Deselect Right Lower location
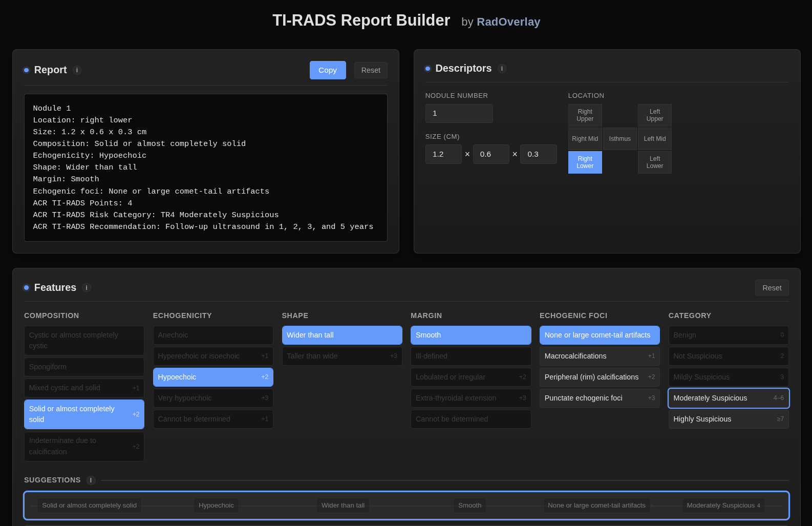Viewport: 812px width, 526px height. tap(585, 162)
